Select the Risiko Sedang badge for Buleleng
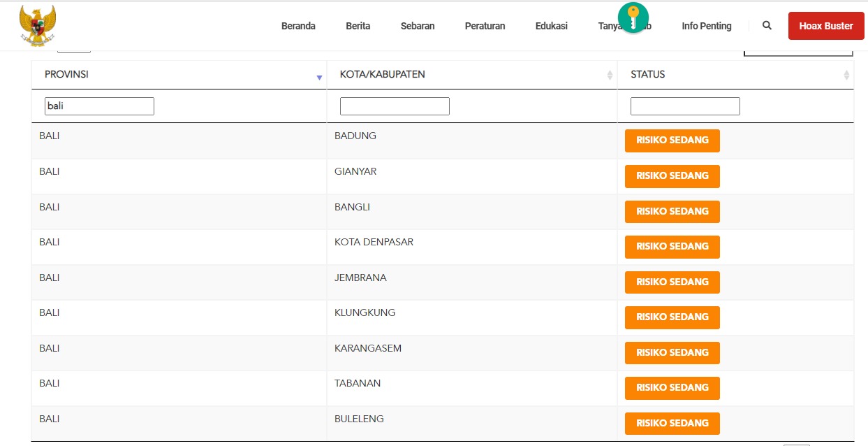868x446 pixels. coord(672,424)
